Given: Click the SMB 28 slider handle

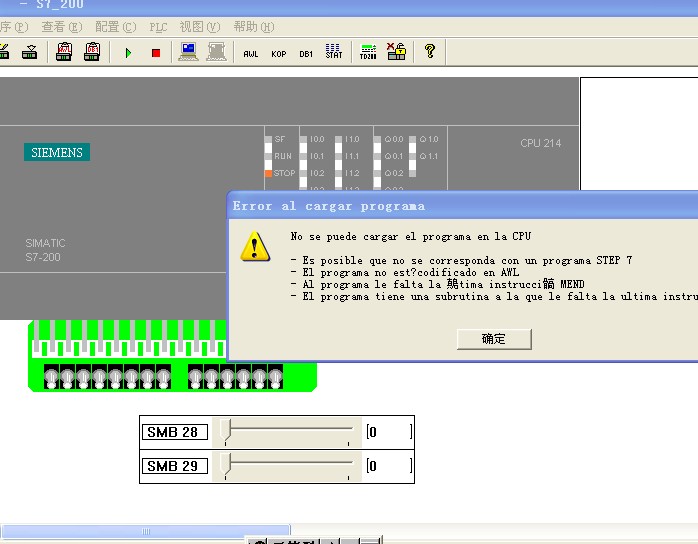Looking at the screenshot, I should coord(227,432).
